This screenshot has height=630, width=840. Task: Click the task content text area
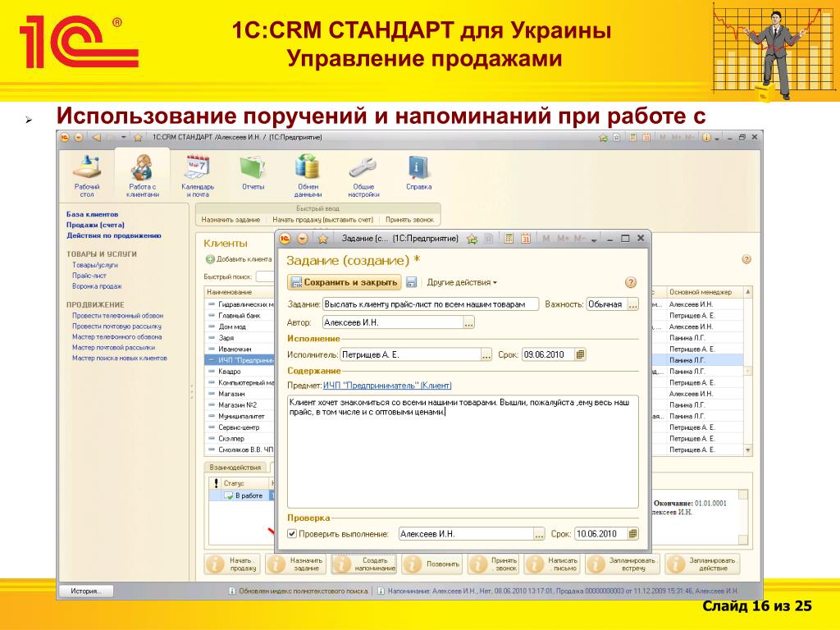point(463,451)
